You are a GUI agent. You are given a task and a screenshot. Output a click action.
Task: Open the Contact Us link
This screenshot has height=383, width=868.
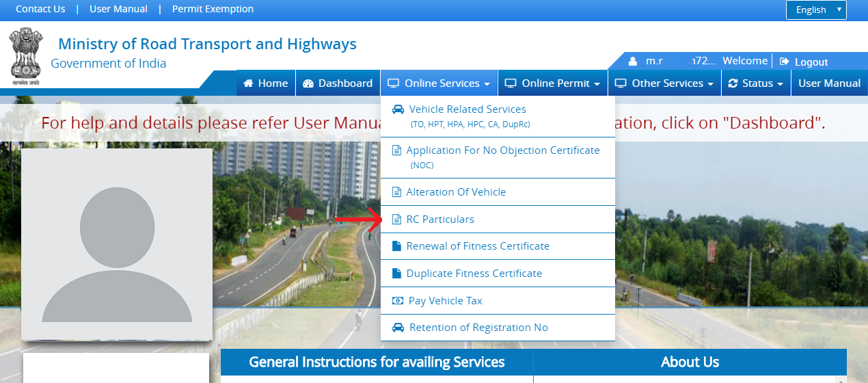40,9
